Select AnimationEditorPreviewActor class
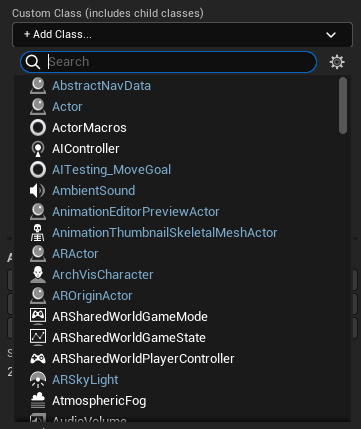The image size is (361, 429). point(136,212)
